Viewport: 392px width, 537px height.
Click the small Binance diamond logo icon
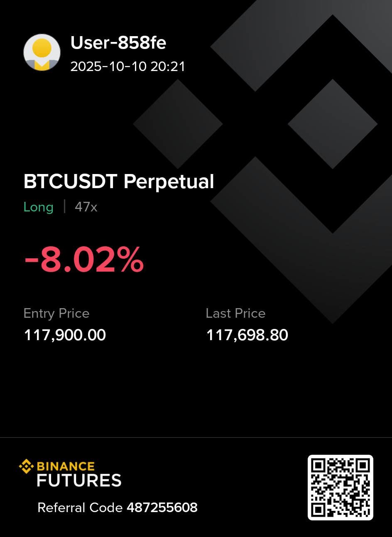point(27,466)
